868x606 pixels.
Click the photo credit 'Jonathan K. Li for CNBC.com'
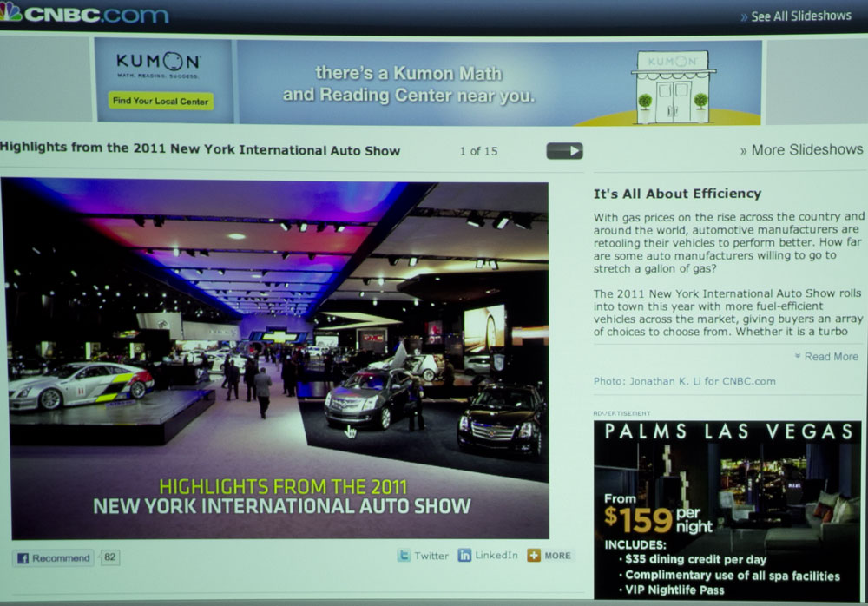click(x=684, y=381)
